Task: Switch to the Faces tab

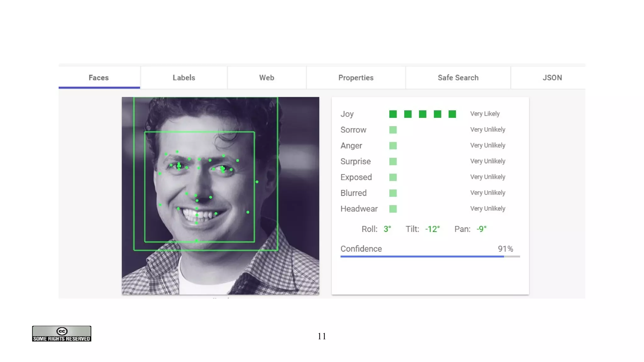Action: click(99, 78)
